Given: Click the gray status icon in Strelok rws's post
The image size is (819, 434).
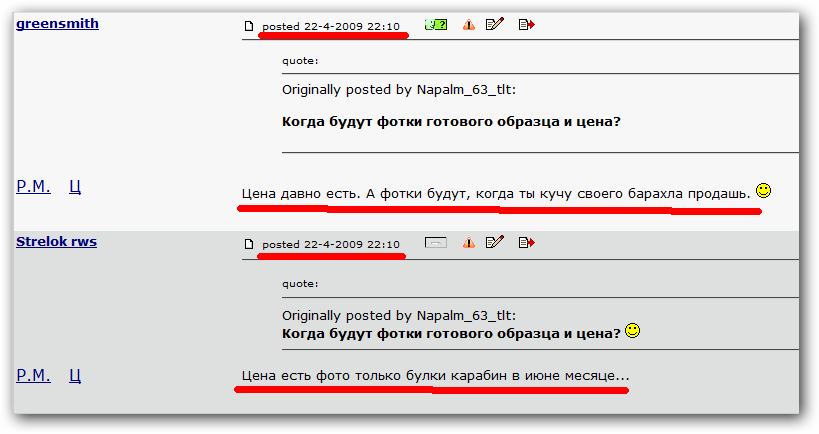Looking at the screenshot, I should pos(435,243).
